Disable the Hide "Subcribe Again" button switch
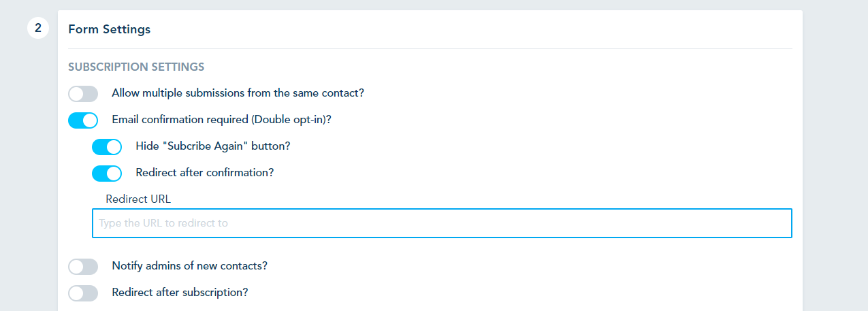The height and width of the screenshot is (311, 868). tap(107, 147)
